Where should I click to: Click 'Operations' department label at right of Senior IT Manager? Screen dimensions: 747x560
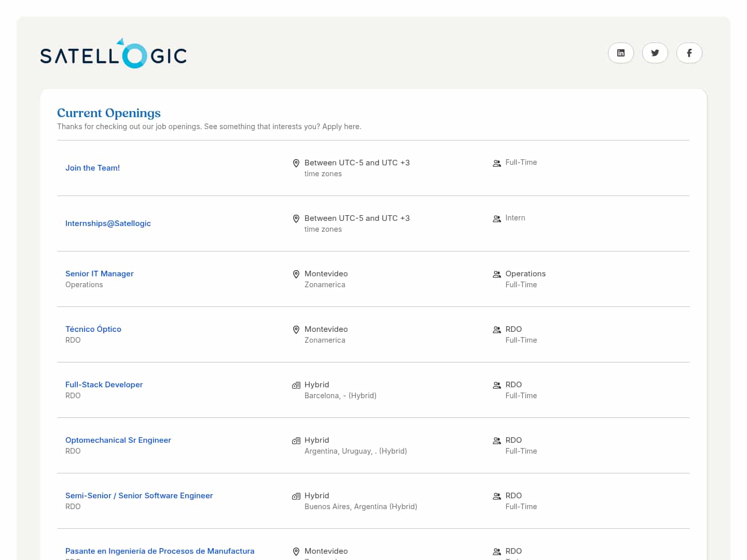tap(525, 274)
